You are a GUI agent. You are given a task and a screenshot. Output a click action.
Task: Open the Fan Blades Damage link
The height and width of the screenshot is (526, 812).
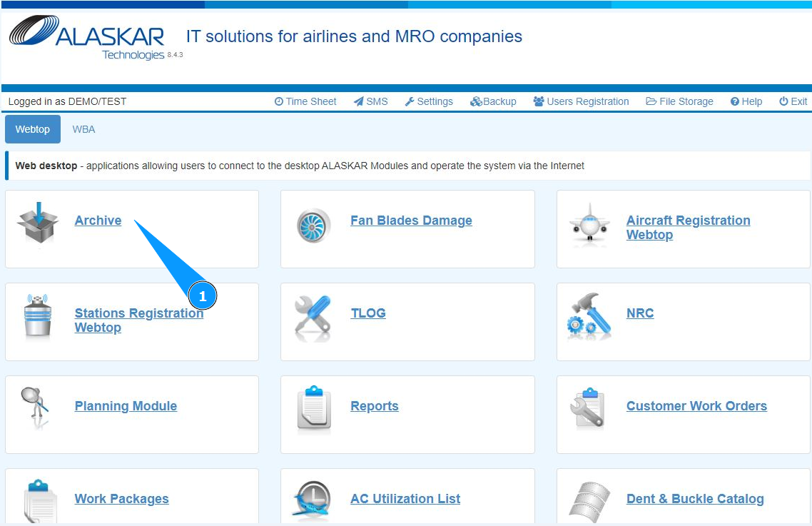411,221
